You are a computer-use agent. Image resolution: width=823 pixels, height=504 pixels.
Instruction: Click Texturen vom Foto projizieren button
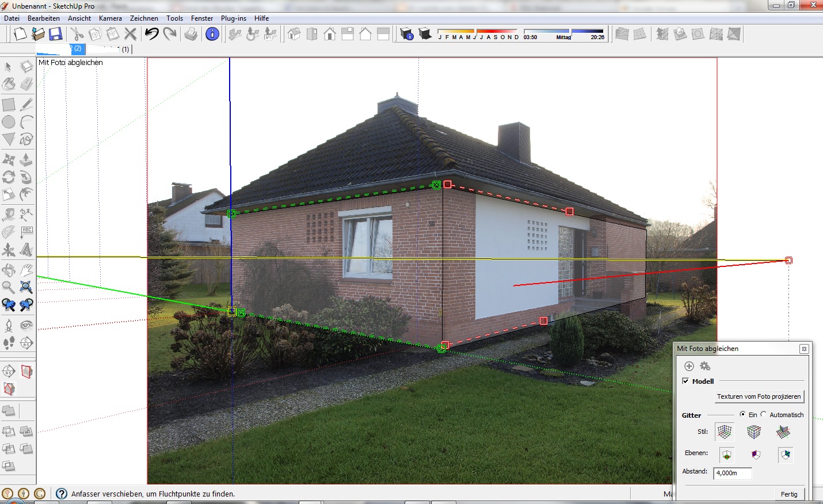coord(759,396)
